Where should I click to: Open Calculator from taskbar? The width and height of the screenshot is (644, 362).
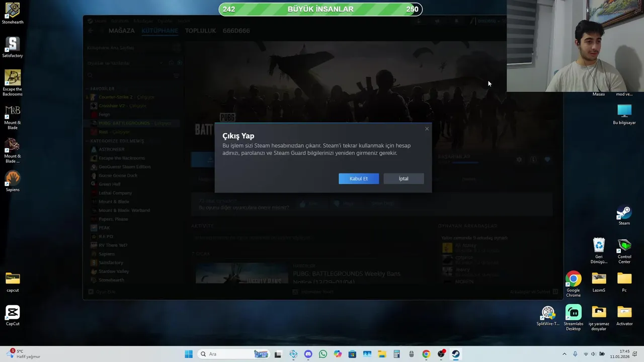[x=396, y=354]
